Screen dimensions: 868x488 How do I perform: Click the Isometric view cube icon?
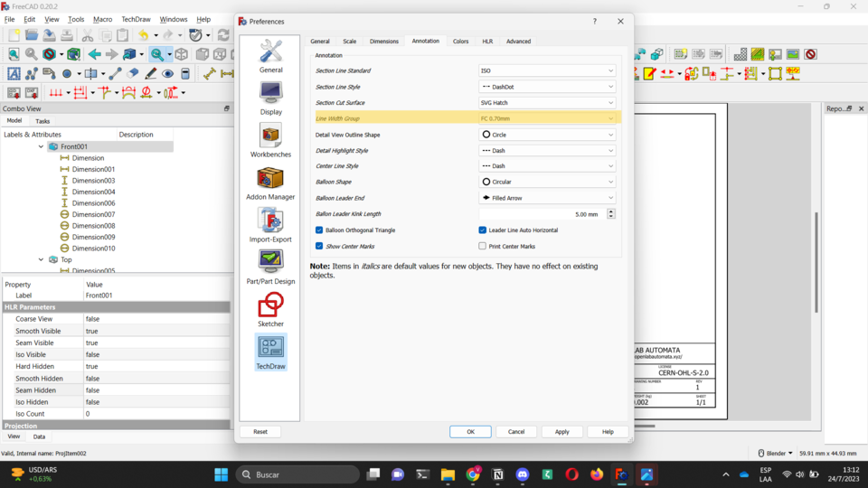click(x=182, y=54)
